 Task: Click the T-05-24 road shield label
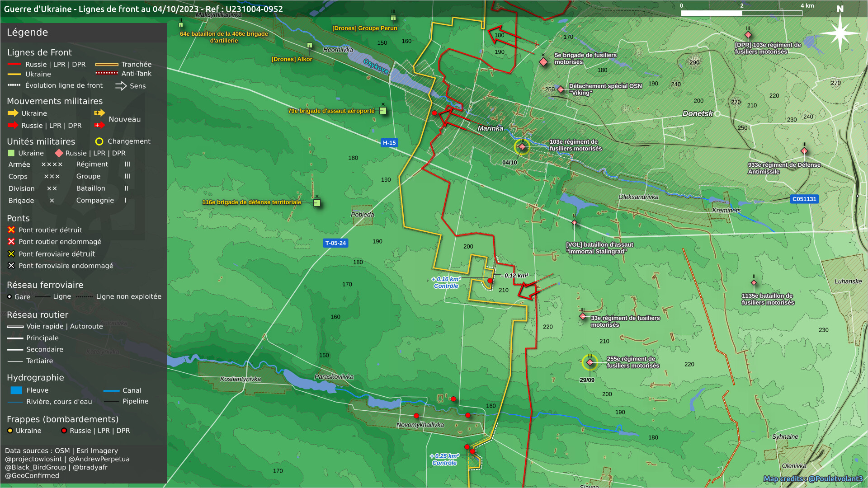point(335,243)
